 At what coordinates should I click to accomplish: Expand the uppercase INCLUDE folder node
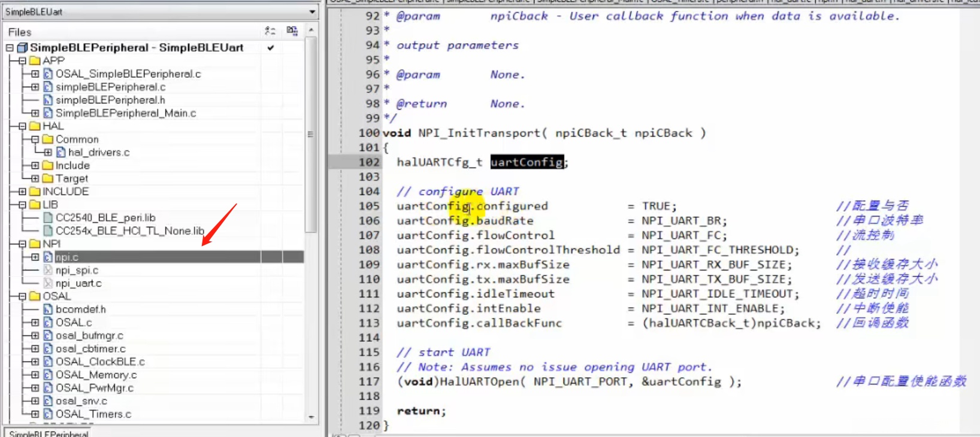(x=22, y=192)
